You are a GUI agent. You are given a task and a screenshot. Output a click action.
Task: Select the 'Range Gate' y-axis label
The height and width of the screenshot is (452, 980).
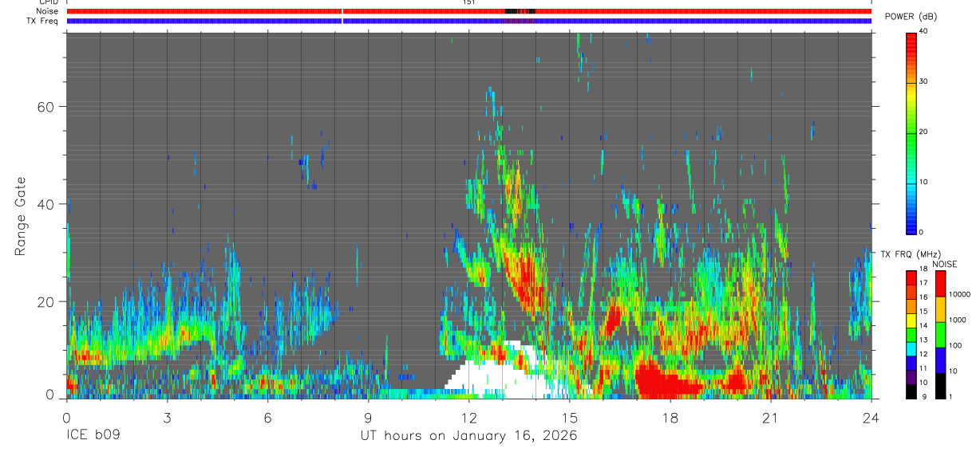coord(21,216)
